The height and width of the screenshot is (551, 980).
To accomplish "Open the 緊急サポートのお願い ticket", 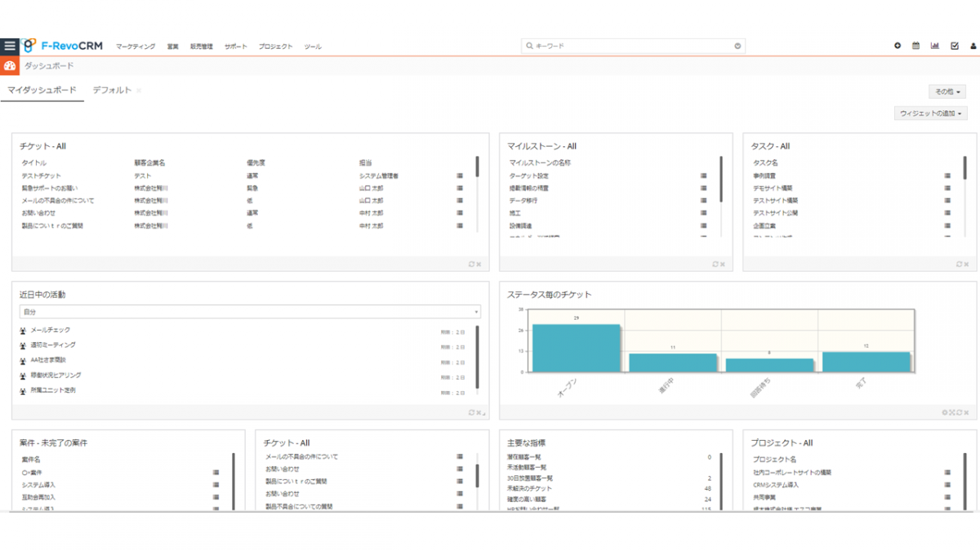I will (x=52, y=188).
